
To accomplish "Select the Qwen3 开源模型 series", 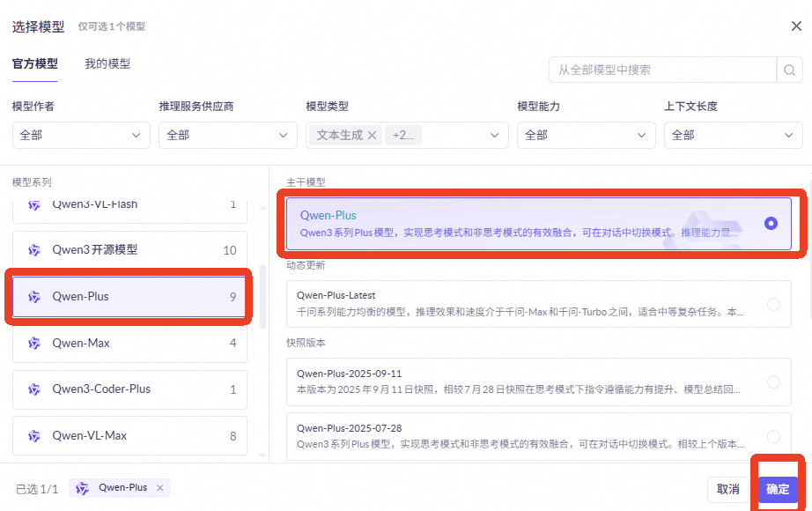I will [129, 250].
